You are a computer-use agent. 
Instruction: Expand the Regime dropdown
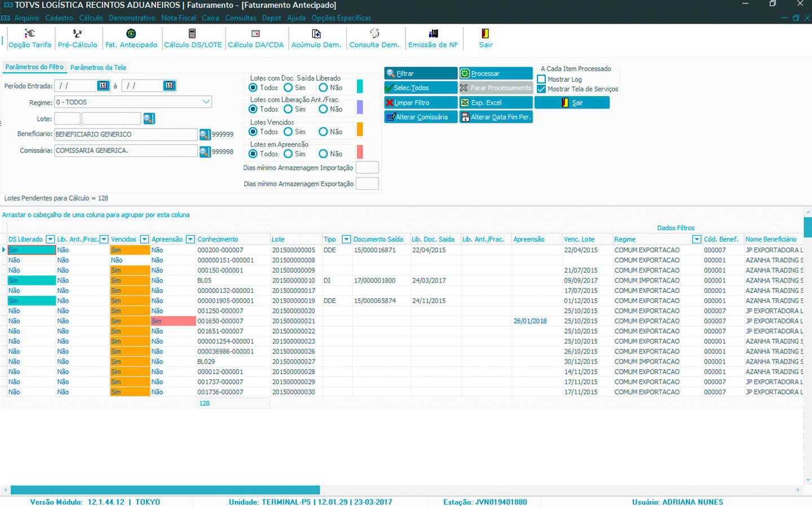pyautogui.click(x=206, y=102)
